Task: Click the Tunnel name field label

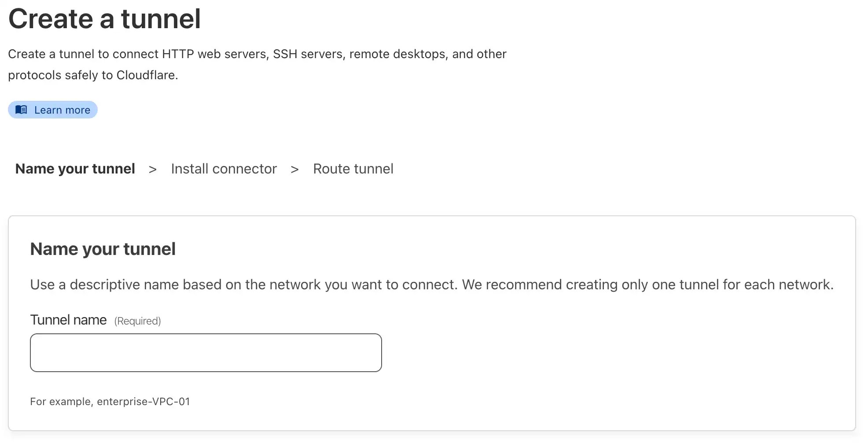Action: pyautogui.click(x=68, y=320)
